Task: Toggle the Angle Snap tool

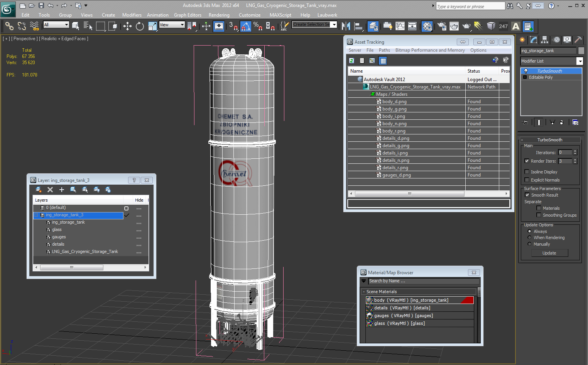Action: [x=246, y=26]
